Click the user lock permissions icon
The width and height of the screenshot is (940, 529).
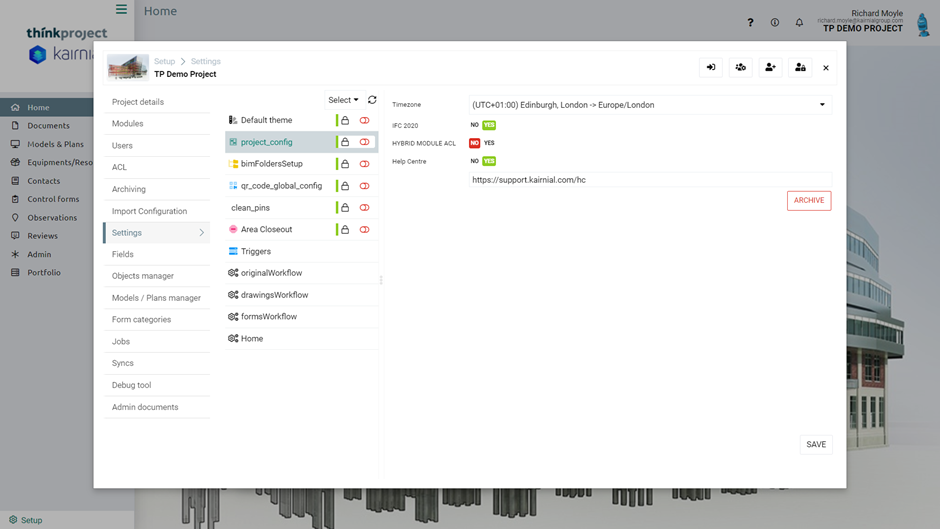(800, 68)
